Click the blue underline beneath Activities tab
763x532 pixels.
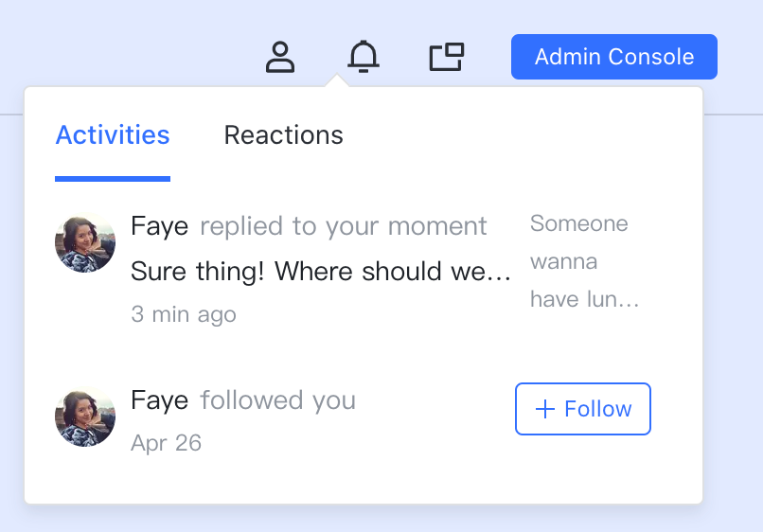(113, 178)
